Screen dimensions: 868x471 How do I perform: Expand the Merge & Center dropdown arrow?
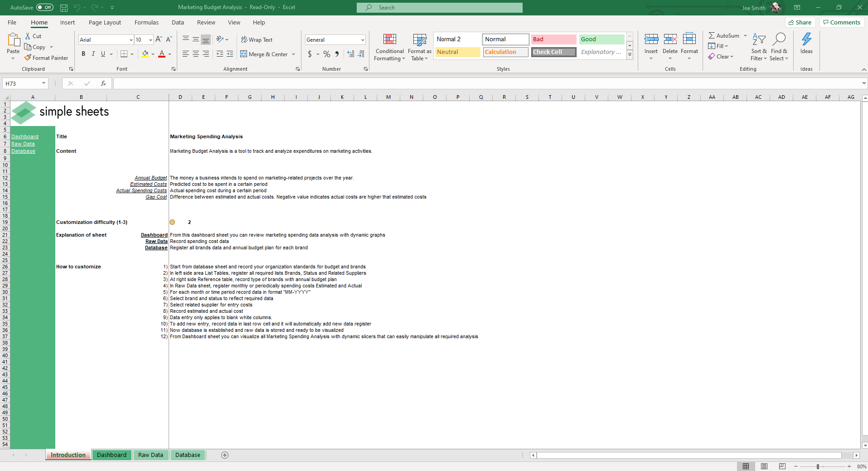coord(294,54)
